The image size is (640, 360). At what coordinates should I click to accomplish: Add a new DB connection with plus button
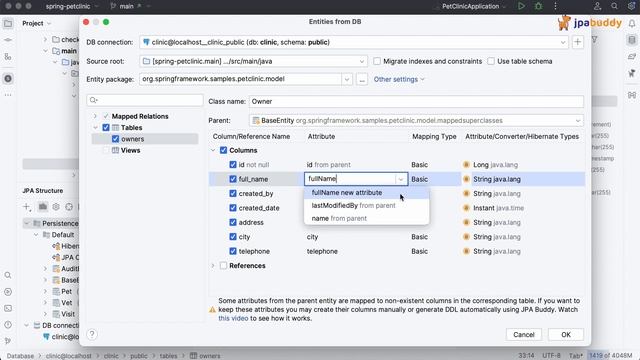tap(578, 42)
